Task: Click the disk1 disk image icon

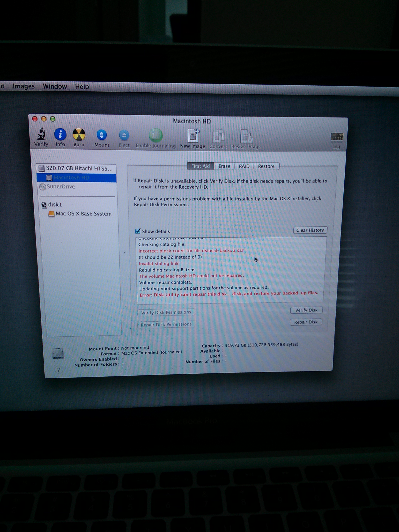Action: click(44, 205)
